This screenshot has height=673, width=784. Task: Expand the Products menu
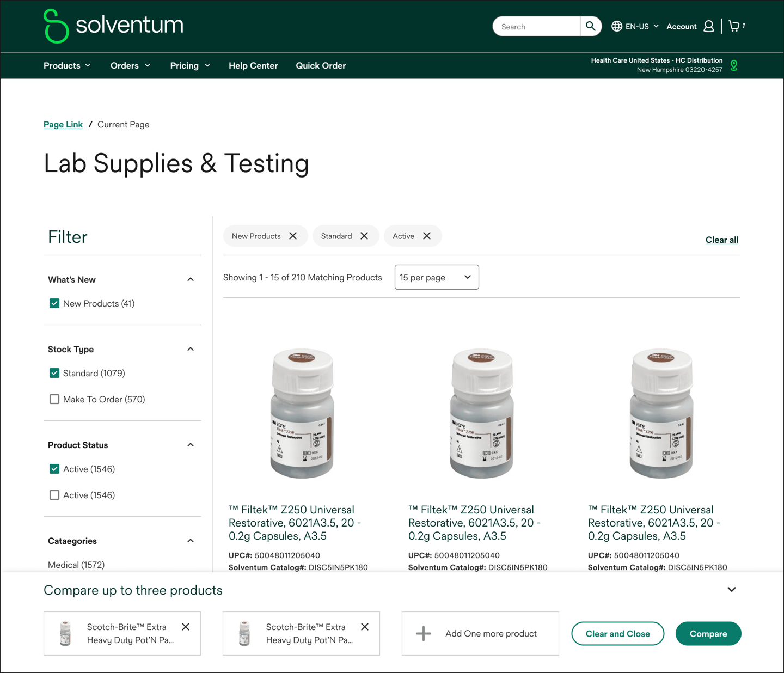pos(67,65)
